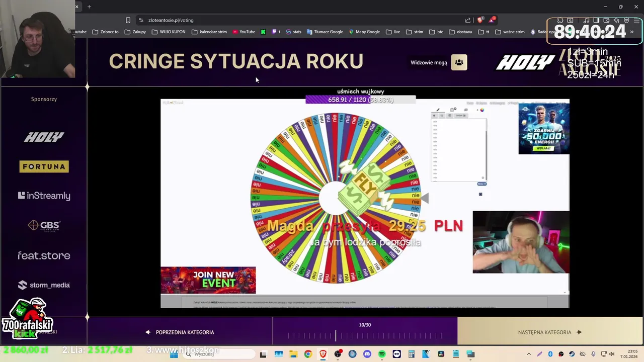Click the category progress slider 10/30
Image resolution: width=644 pixels, height=362 pixels.
[365, 335]
